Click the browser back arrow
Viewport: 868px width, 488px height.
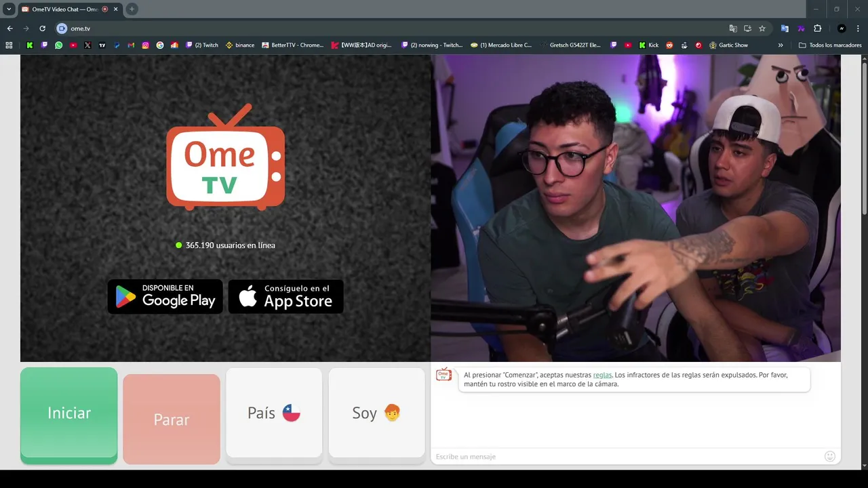(x=9, y=28)
